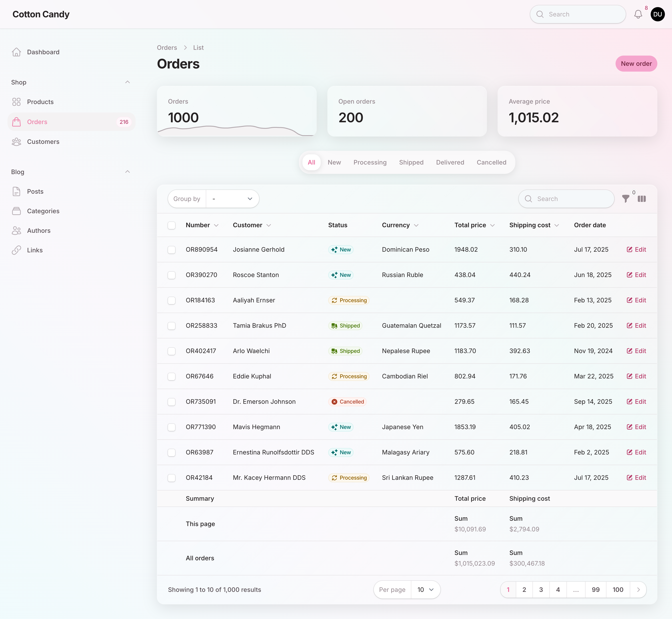
Task: Open Categories via its sidebar icon
Action: [x=16, y=211]
